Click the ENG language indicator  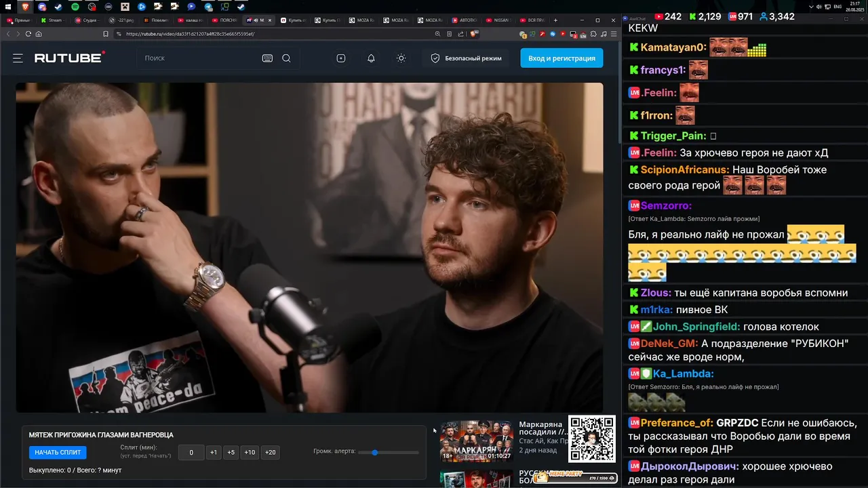coord(837,7)
